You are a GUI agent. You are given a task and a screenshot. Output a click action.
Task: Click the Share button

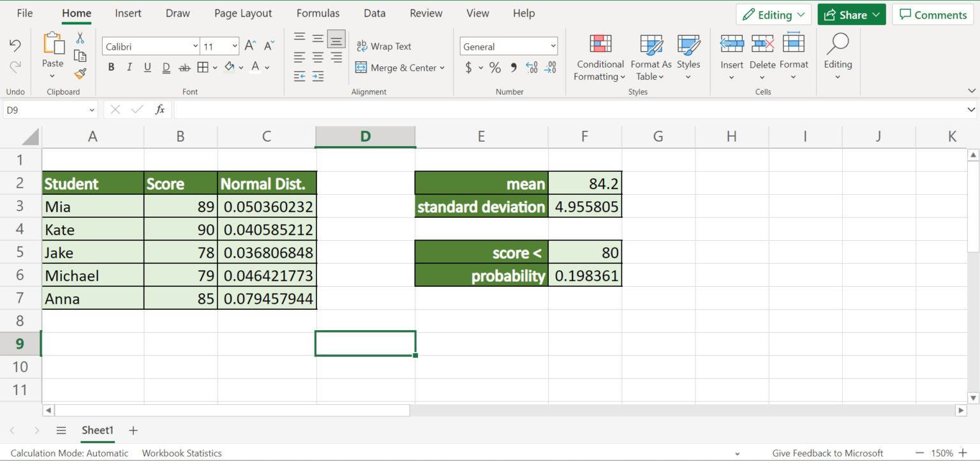(851, 13)
